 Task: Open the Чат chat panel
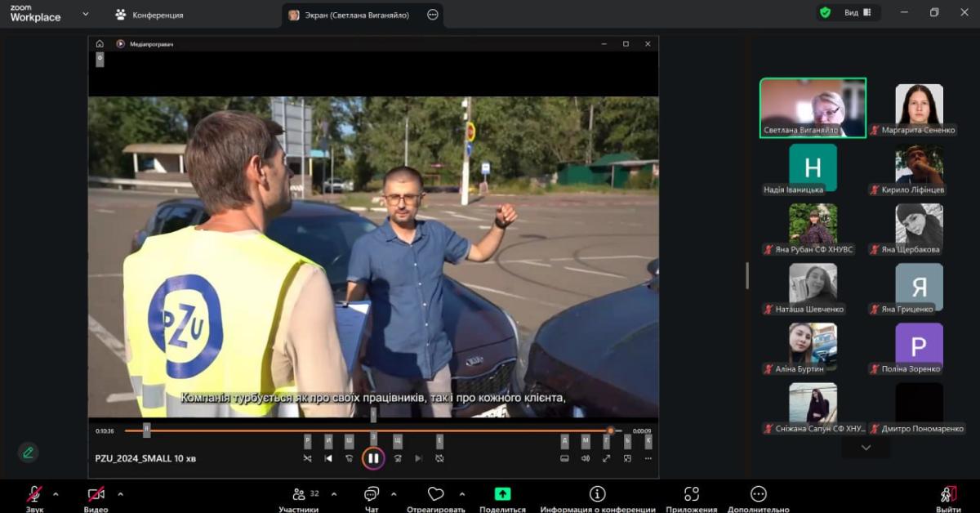372,495
